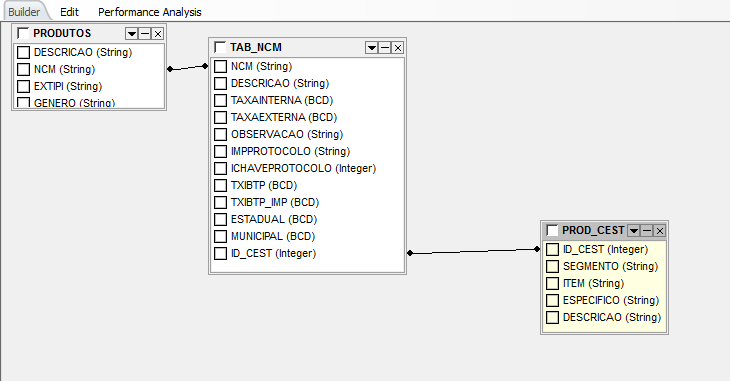Check DESCRICAO (String) in PROD_CEST
730x381 pixels.
click(x=552, y=317)
